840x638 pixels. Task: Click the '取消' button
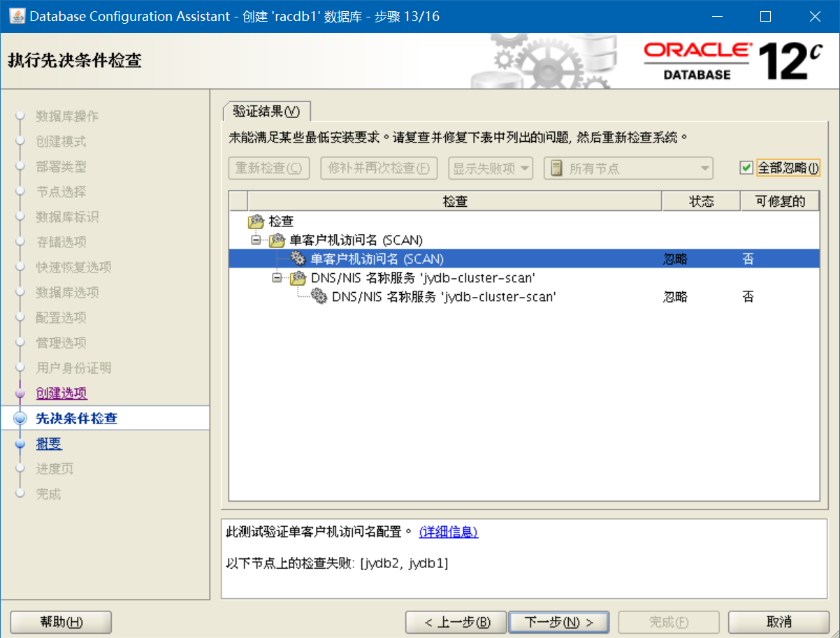tap(779, 622)
